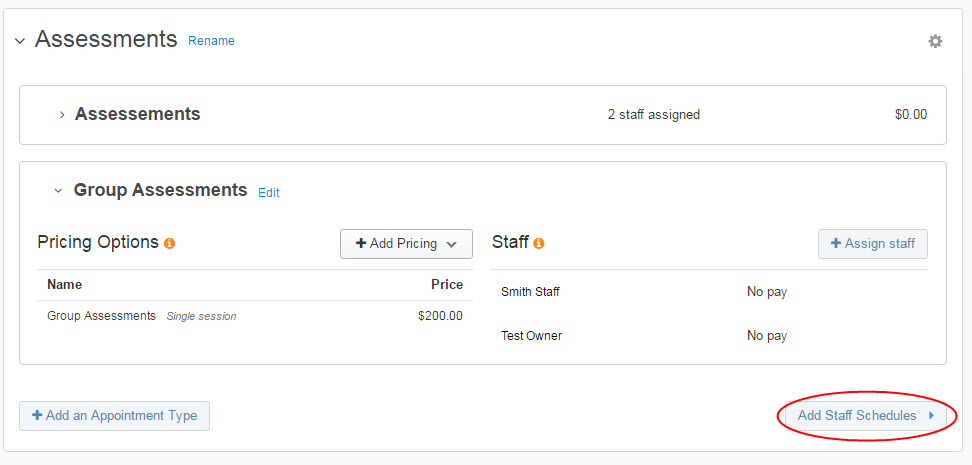
Task: Collapse the Assessments category section
Action: click(20, 41)
